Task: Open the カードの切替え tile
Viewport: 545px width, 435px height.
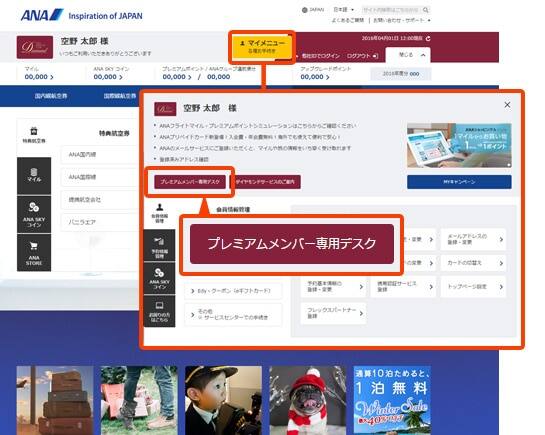Action: [473, 263]
